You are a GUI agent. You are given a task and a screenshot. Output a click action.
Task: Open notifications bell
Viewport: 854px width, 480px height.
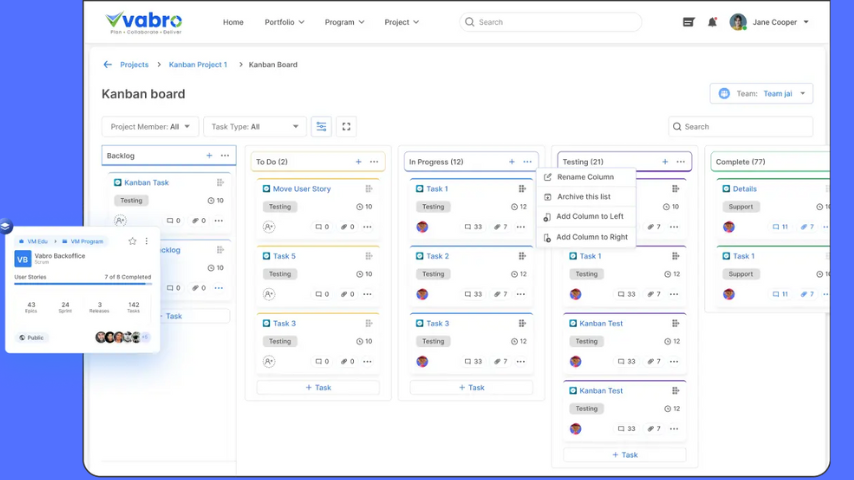712,22
